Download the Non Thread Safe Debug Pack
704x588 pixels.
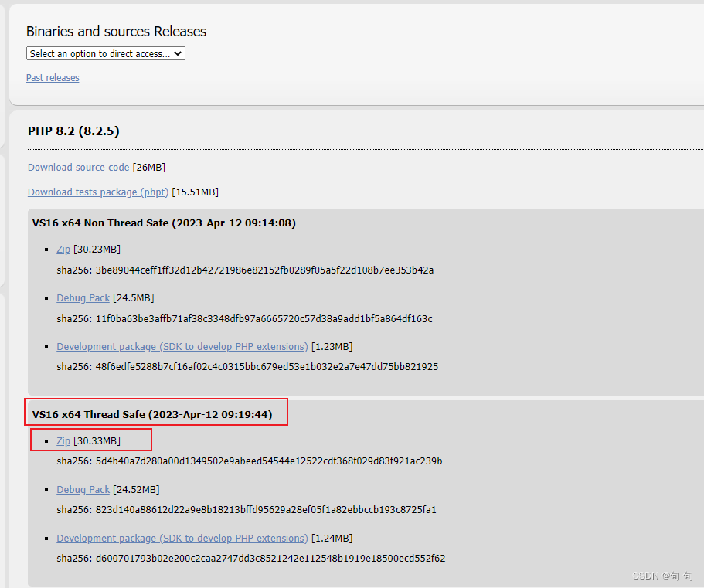(x=83, y=298)
